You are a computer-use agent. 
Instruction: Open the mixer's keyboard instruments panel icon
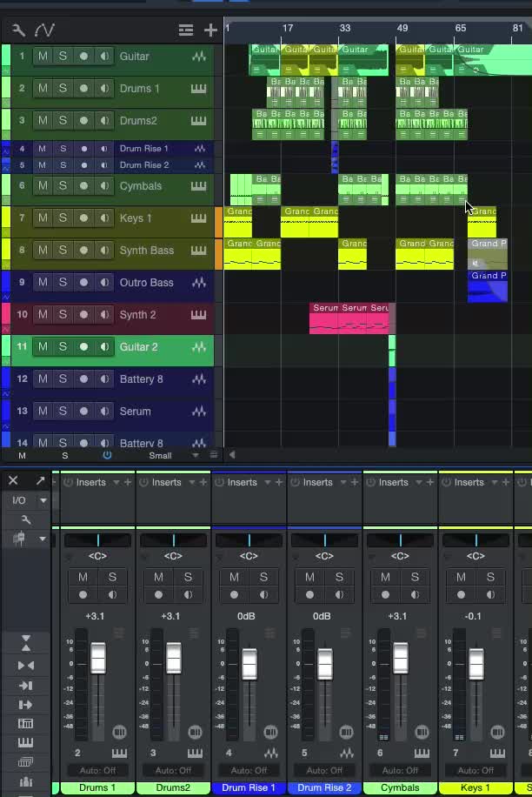pos(25,742)
